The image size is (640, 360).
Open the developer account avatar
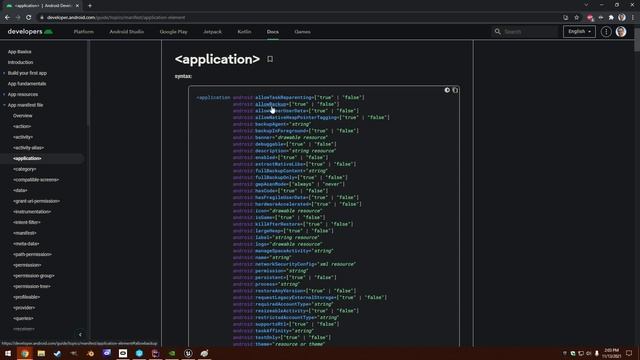click(621, 31)
